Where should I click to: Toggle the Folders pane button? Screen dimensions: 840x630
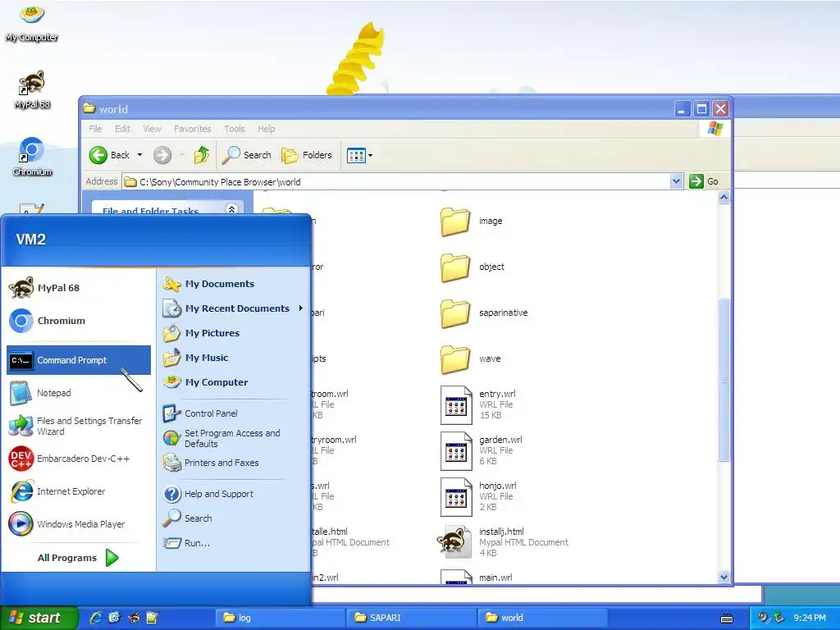tap(307, 155)
